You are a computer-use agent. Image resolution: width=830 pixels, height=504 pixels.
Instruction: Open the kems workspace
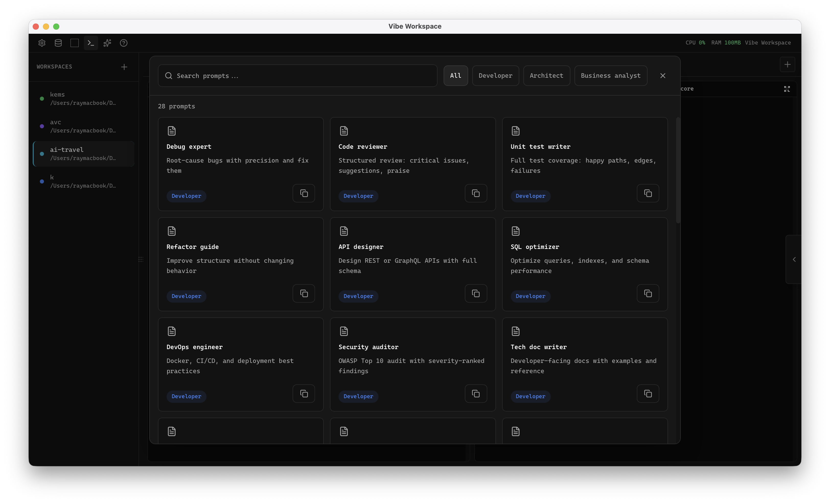(x=84, y=98)
